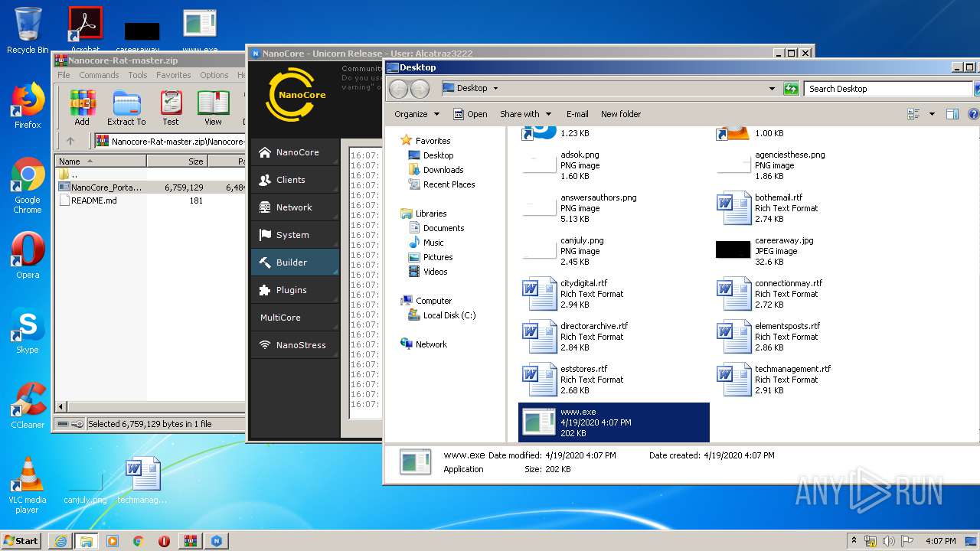Click E-mail button in Explorer toolbar
This screenshot has width=980, height=551.
tap(577, 114)
